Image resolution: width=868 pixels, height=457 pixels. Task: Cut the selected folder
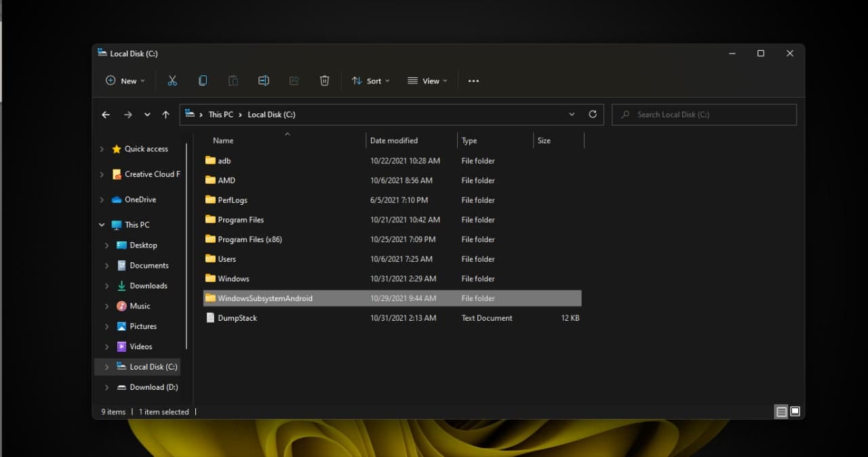(x=172, y=81)
